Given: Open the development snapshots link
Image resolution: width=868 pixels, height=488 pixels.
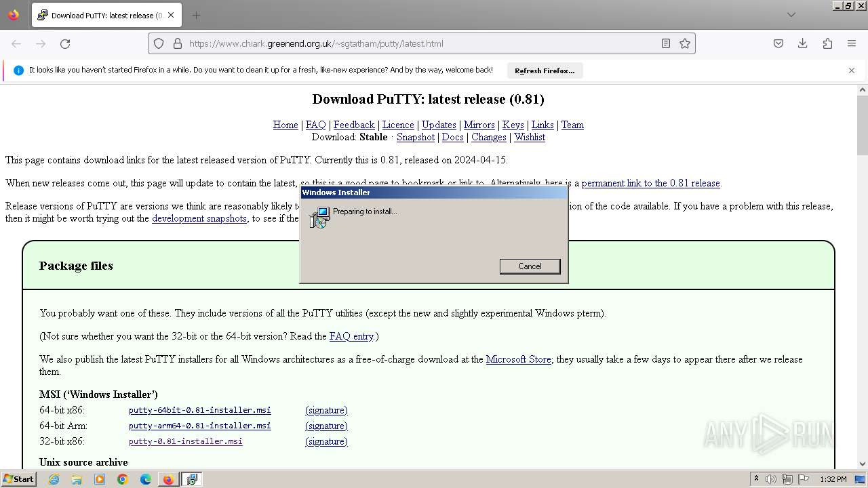Looking at the screenshot, I should point(199,218).
